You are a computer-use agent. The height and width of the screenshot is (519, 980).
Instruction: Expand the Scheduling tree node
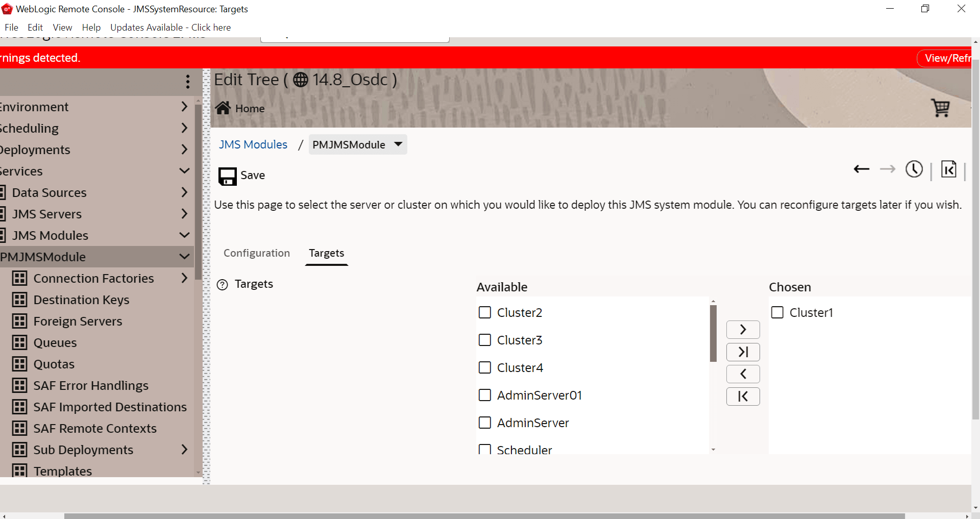pos(184,128)
